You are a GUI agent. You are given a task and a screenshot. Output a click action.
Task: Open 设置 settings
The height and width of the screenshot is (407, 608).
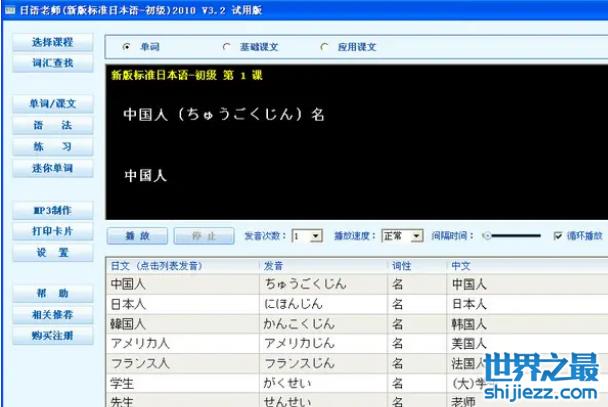pos(52,253)
